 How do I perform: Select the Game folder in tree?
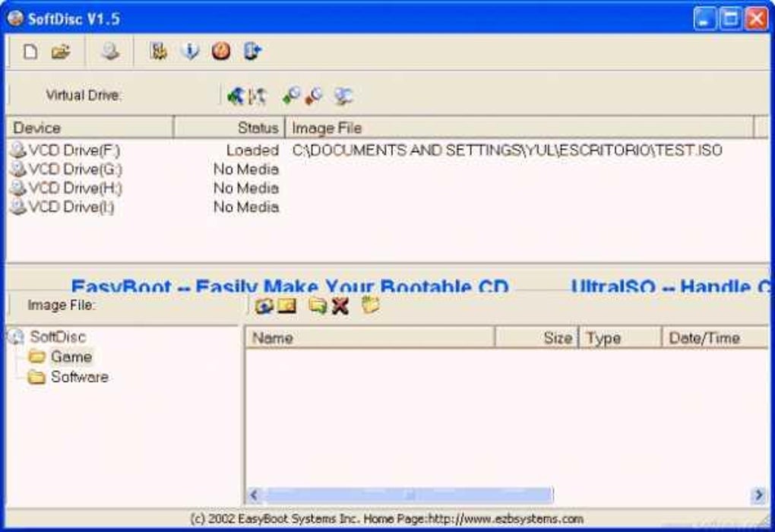pos(71,356)
